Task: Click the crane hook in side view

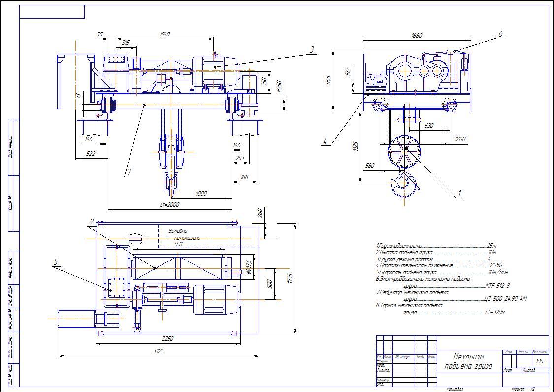Action: pos(404,184)
